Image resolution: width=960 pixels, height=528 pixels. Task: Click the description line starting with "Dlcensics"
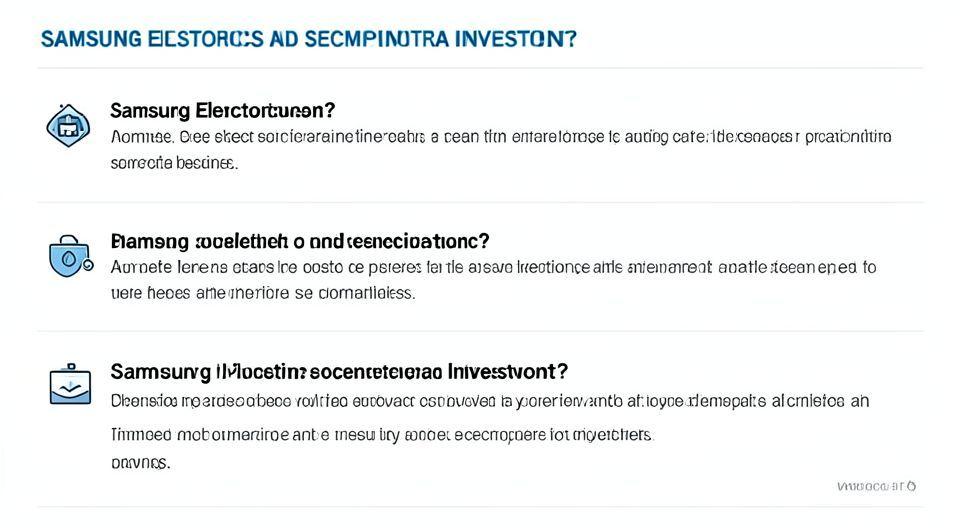[x=489, y=401]
